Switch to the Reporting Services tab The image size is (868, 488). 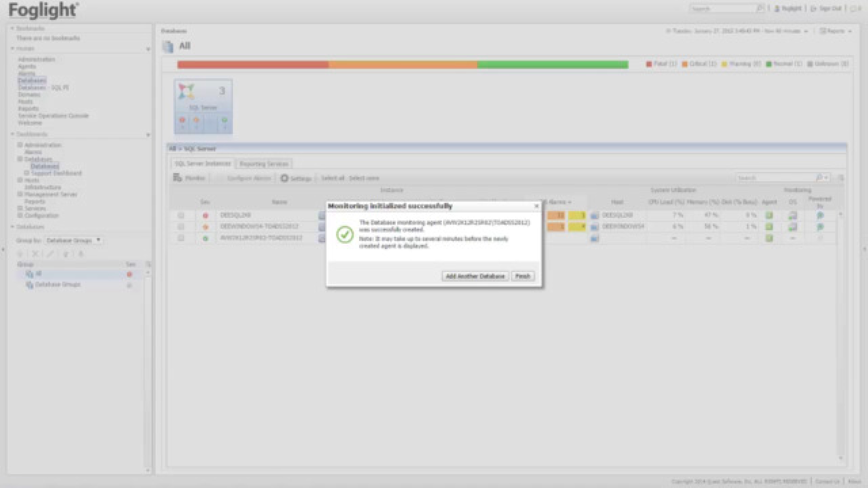[x=264, y=164]
